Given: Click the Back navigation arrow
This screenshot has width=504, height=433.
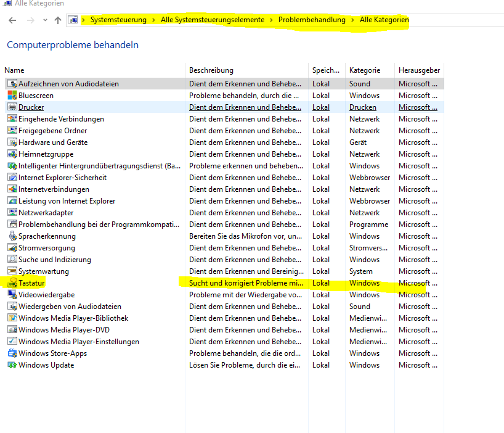Looking at the screenshot, I should (x=12, y=20).
